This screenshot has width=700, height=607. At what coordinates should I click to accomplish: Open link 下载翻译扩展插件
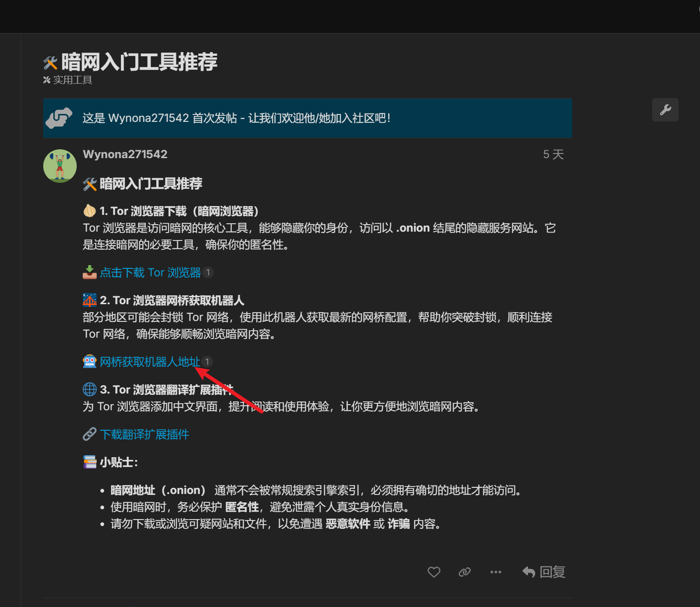[144, 434]
